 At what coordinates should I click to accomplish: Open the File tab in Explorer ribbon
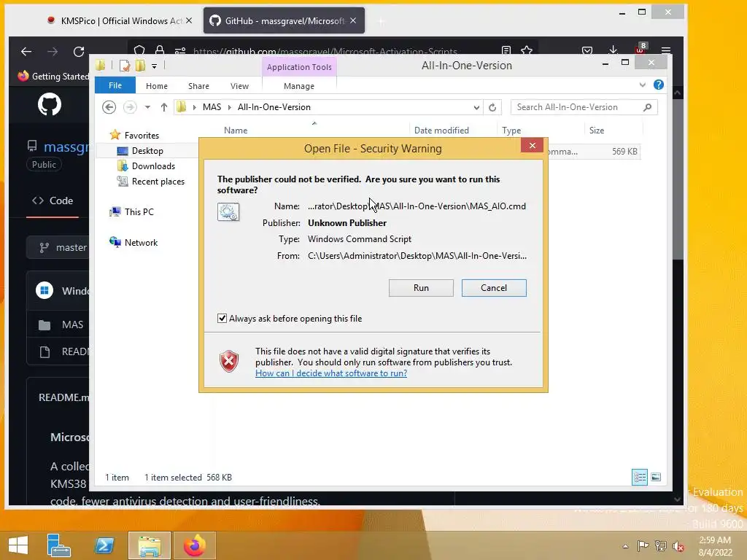pos(115,85)
